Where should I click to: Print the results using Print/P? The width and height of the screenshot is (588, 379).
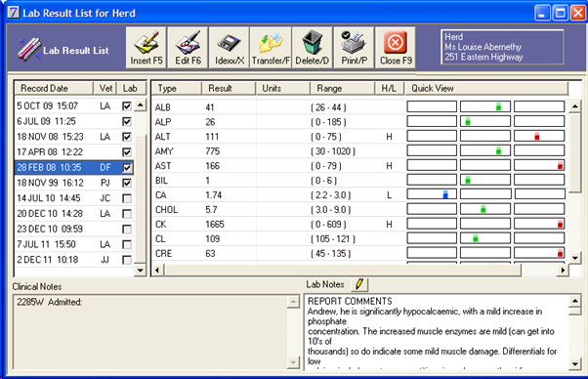click(354, 47)
